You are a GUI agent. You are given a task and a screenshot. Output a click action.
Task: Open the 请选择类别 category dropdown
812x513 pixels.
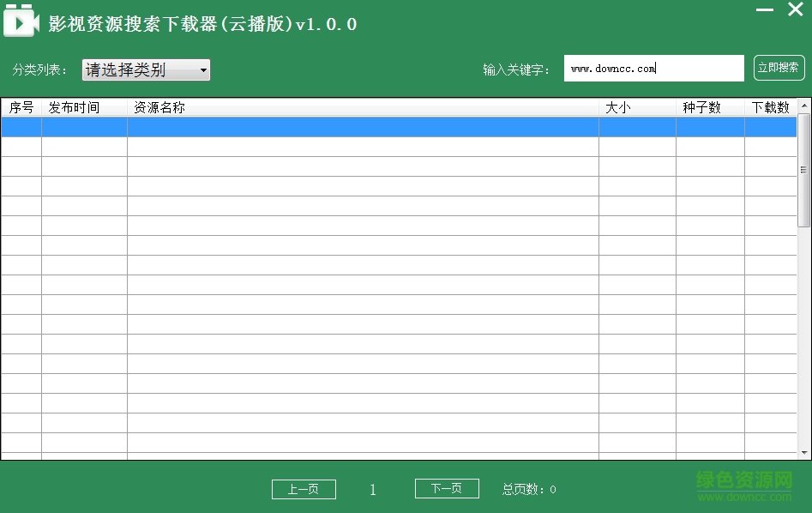pos(146,69)
